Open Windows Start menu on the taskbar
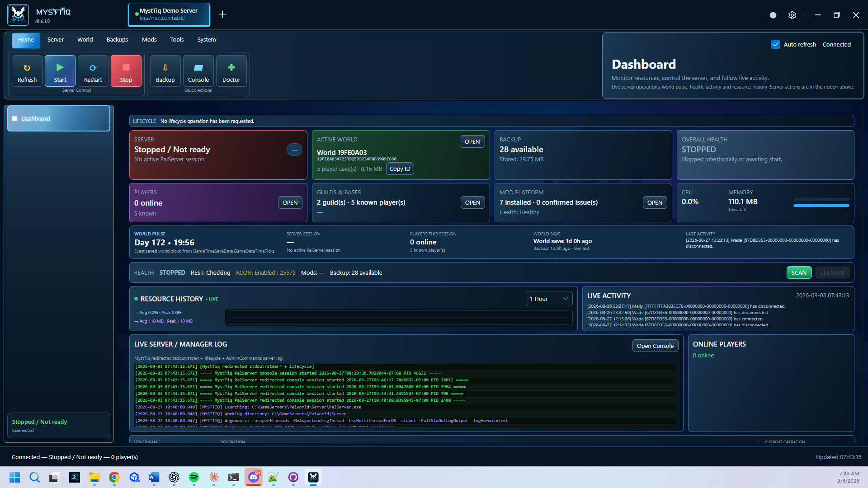Image resolution: width=868 pixels, height=488 pixels. pyautogui.click(x=15, y=477)
